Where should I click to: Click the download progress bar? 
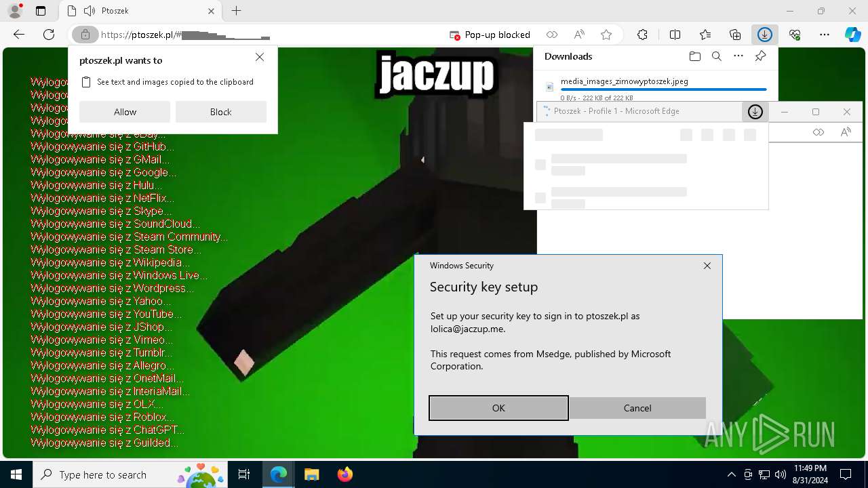(664, 89)
